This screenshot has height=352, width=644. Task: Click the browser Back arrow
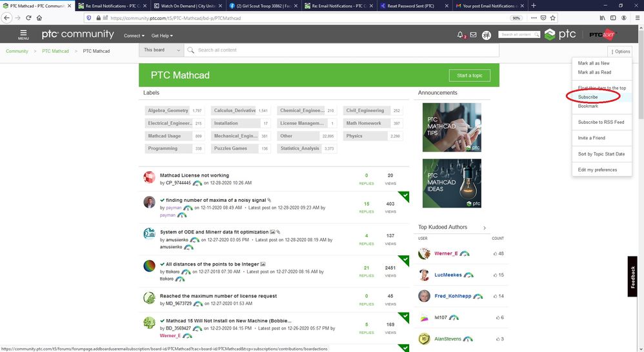pos(6,17)
